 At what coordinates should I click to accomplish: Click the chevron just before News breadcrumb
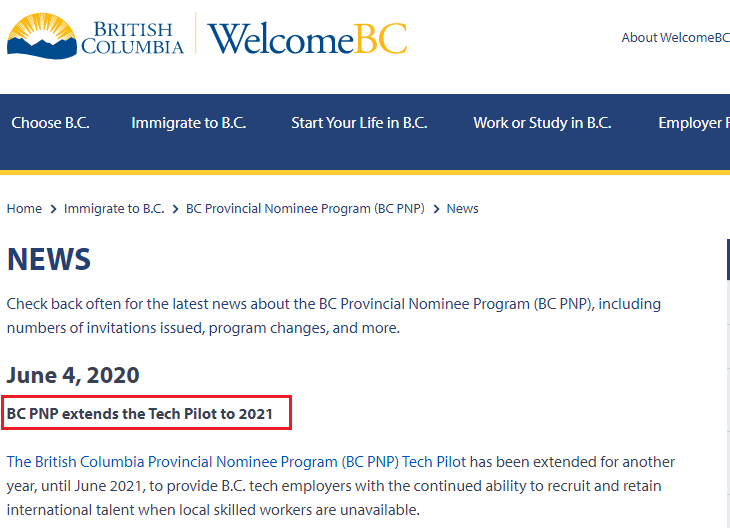[x=436, y=209]
